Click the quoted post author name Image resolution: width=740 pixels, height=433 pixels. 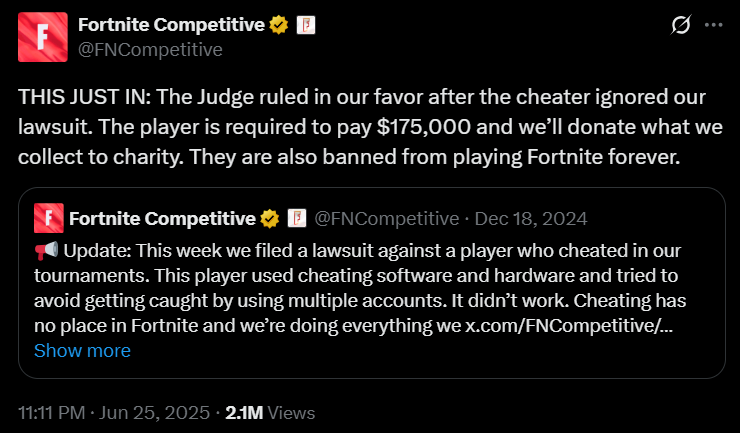(160, 218)
